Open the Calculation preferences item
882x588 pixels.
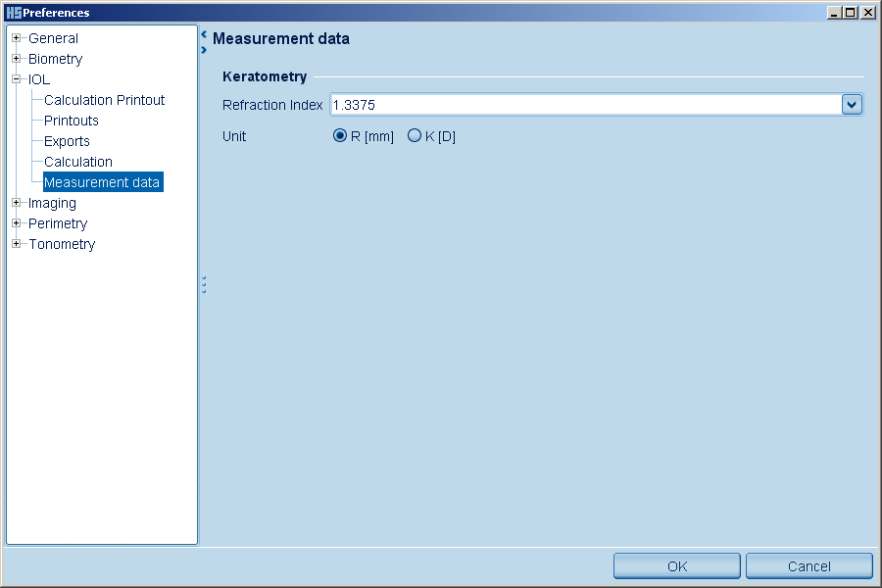point(77,162)
